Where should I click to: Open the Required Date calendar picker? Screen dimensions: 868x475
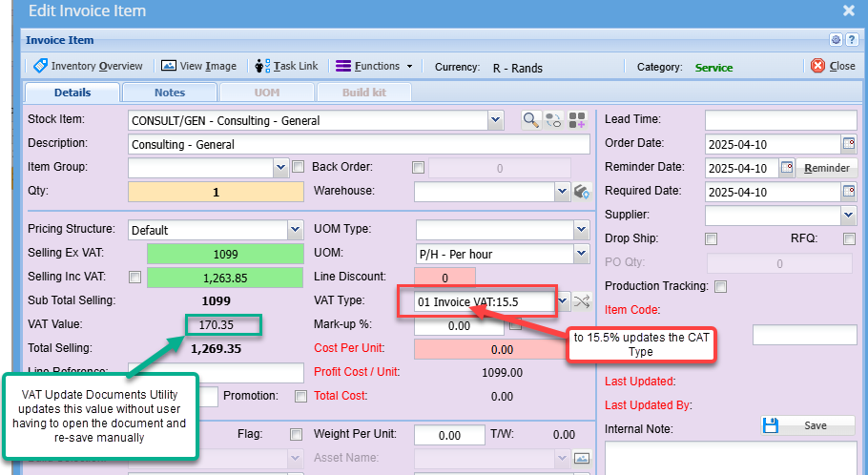tap(848, 192)
